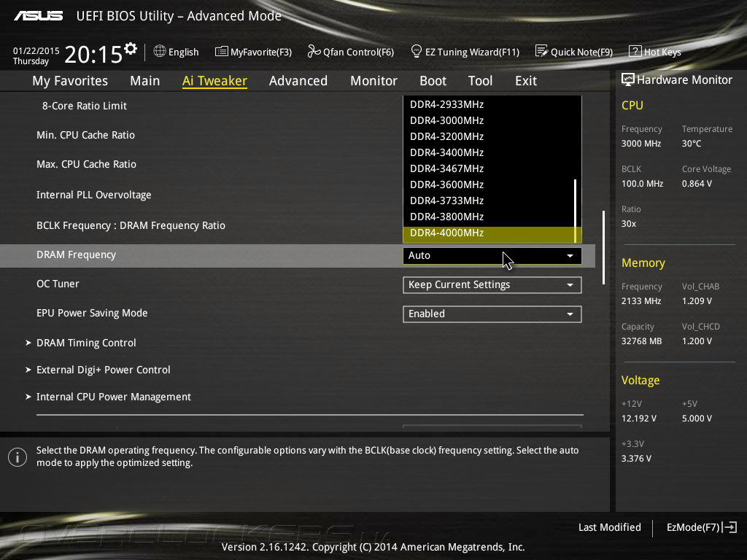Click the dropdown list scrollbar thumb

click(x=576, y=211)
